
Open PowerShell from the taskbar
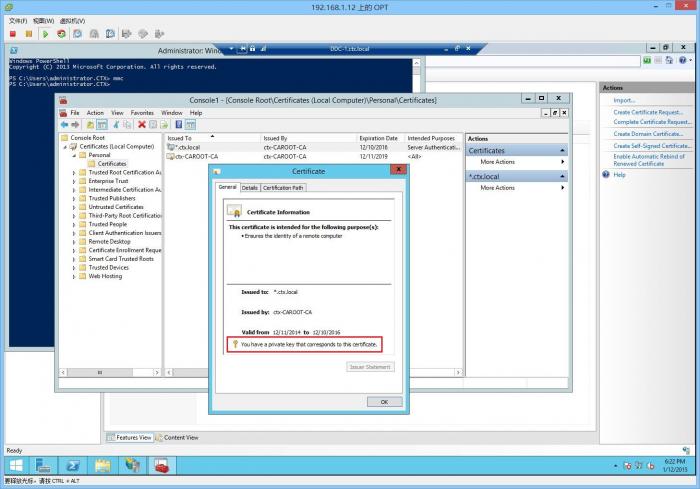pyautogui.click(x=73, y=465)
